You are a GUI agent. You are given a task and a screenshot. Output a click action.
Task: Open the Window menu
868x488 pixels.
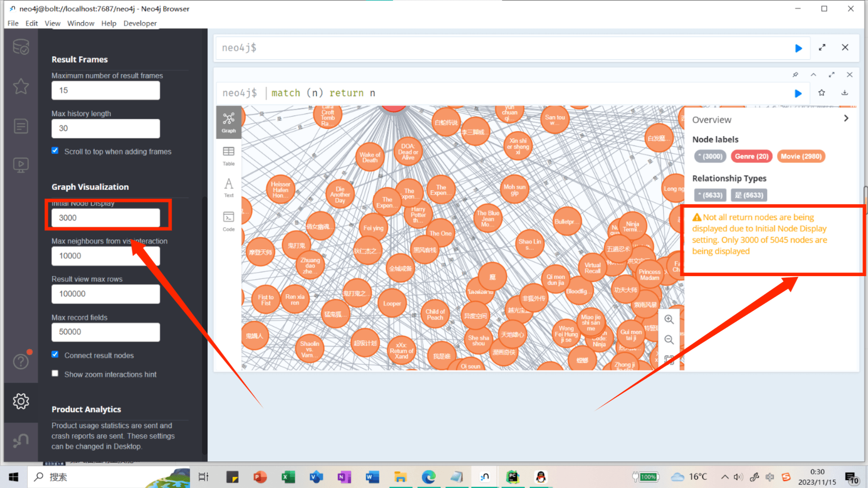81,23
